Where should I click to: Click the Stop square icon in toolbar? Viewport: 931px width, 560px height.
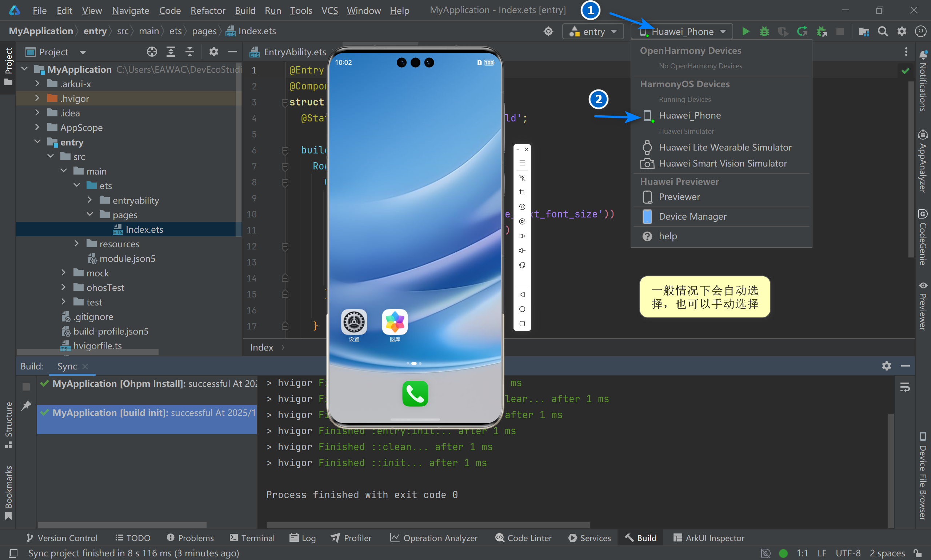840,31
